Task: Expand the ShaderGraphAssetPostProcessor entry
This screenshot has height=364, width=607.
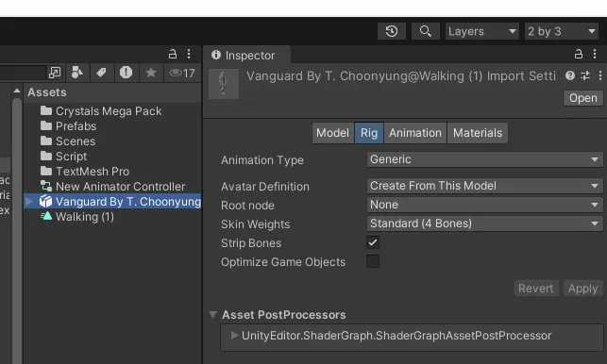Action: click(x=234, y=335)
